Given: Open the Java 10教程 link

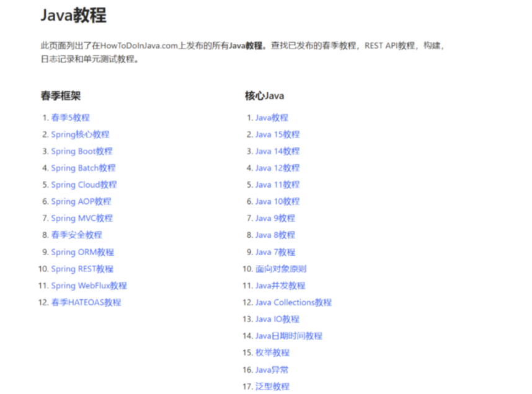Looking at the screenshot, I should [x=278, y=201].
